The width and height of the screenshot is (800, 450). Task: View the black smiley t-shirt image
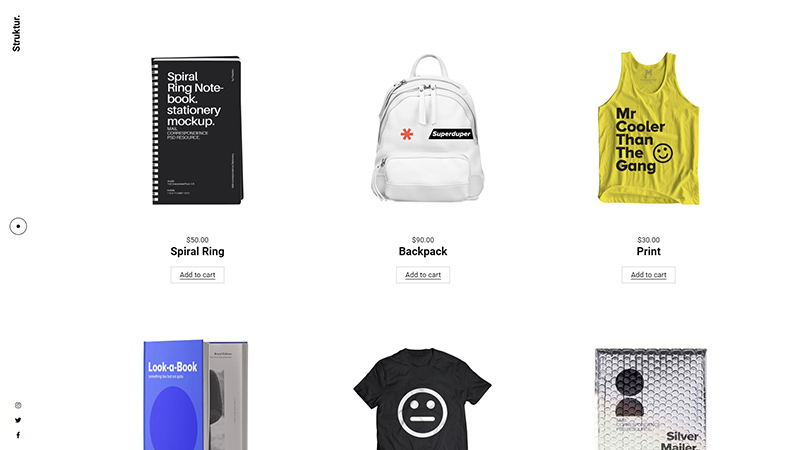click(422, 399)
